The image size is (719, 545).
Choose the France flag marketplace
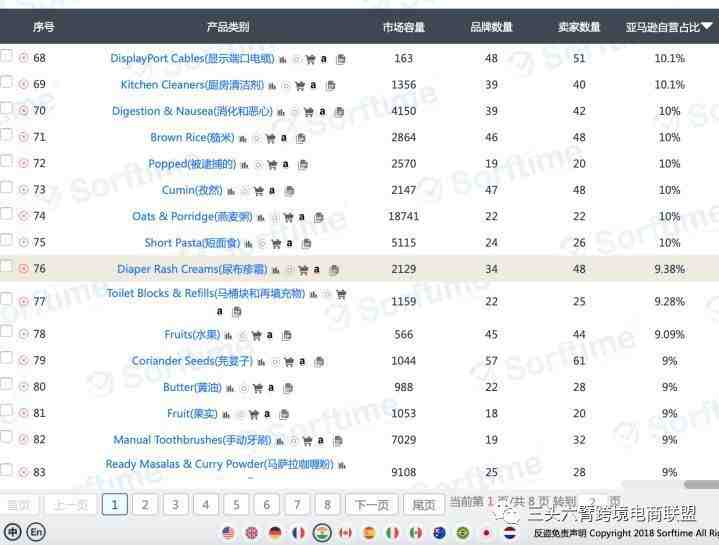[x=298, y=533]
